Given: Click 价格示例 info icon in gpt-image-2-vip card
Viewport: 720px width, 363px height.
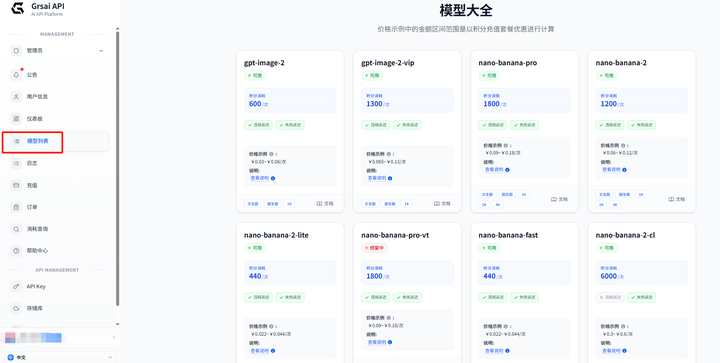Looking at the screenshot, I should [x=388, y=155].
